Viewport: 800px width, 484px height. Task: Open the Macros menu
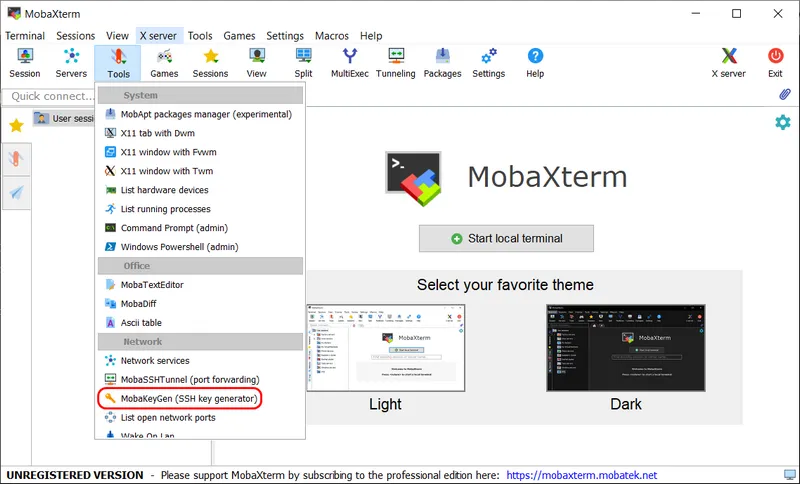click(x=332, y=36)
